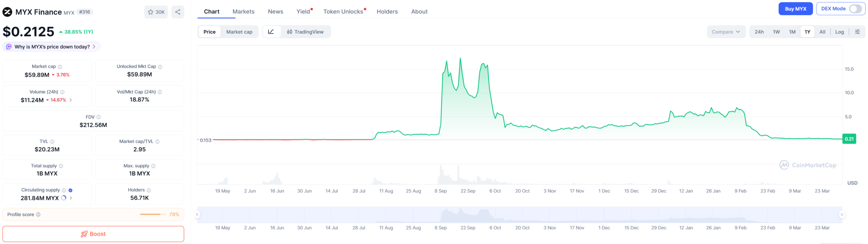Screen dimensions: 868x244
Task: Click the share icon next to watchlist
Action: tap(178, 12)
